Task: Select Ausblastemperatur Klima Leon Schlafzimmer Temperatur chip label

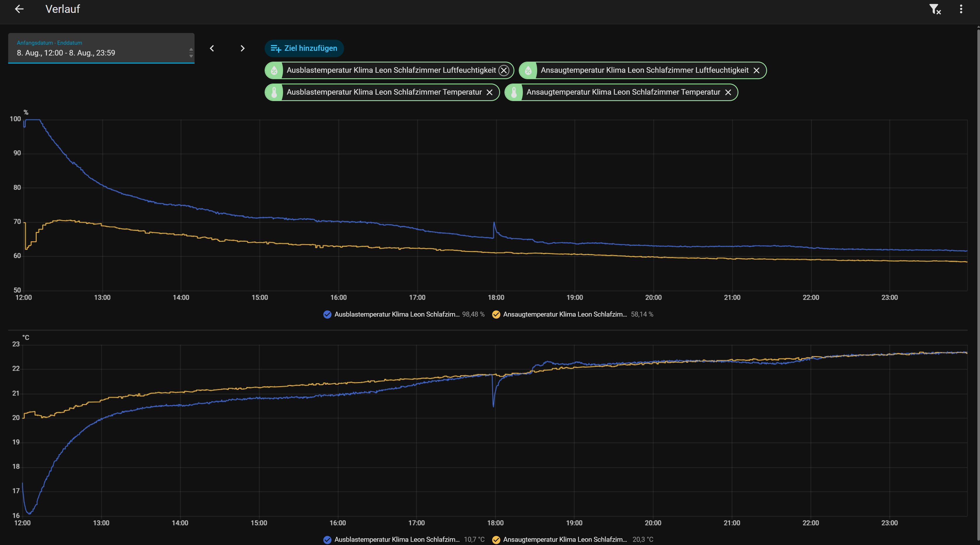Action: click(384, 92)
